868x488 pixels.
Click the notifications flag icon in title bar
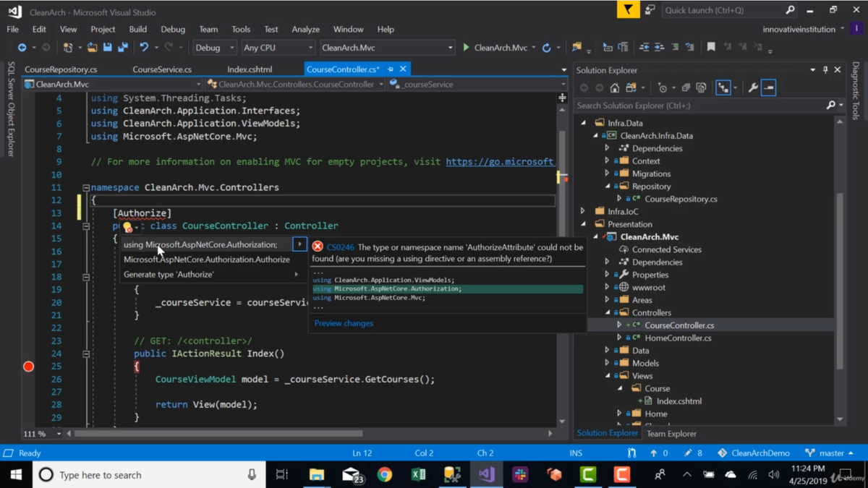pos(628,10)
